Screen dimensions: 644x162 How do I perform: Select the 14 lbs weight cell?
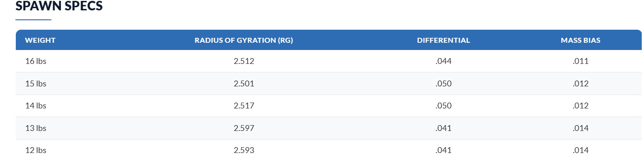[x=36, y=106]
